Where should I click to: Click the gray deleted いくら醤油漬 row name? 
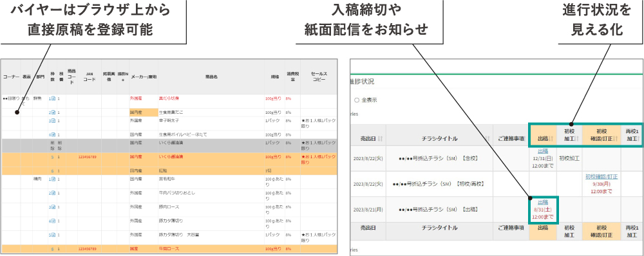coord(170,143)
